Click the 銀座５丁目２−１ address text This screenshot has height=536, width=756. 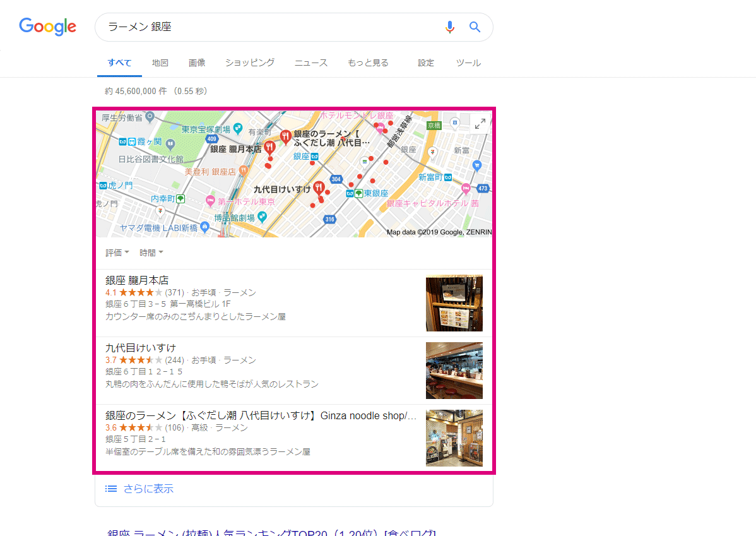(x=136, y=439)
